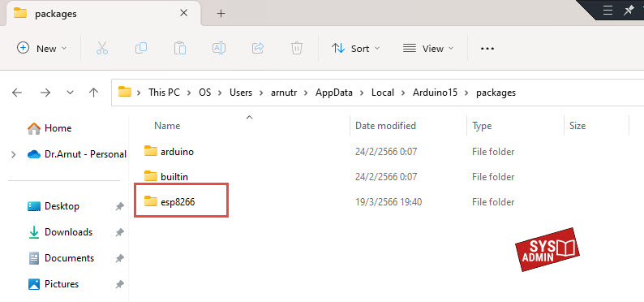
Task: Open the New item dropdown
Action: click(x=41, y=49)
